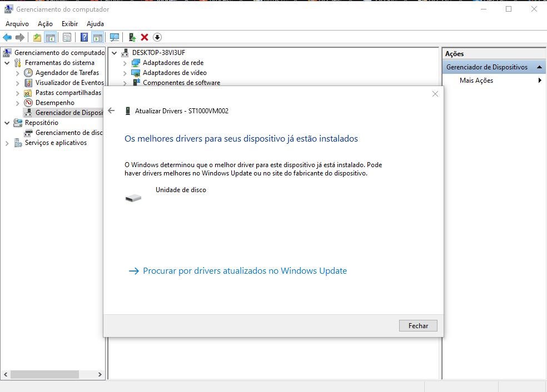This screenshot has width=547, height=392.
Task: Collapse the Ferramentas do sistema node
Action: pos(7,63)
